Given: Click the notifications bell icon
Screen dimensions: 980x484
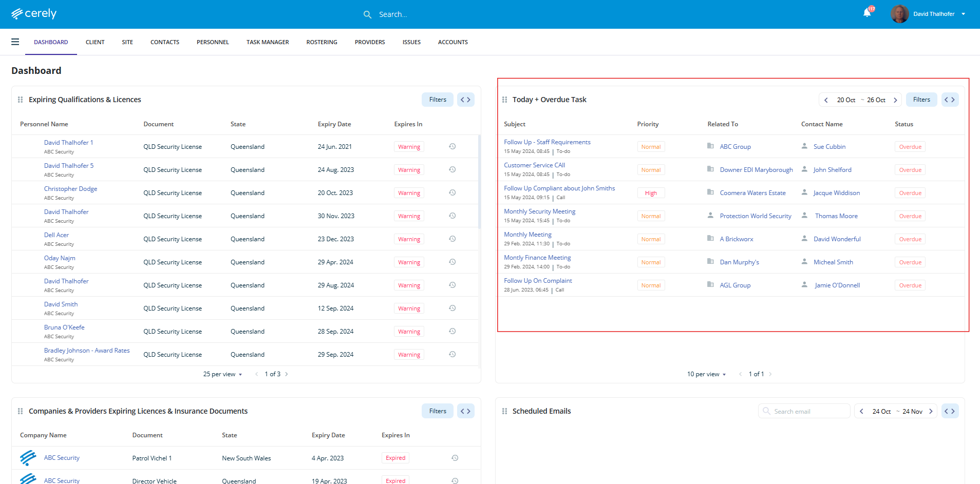Looking at the screenshot, I should [x=867, y=13].
